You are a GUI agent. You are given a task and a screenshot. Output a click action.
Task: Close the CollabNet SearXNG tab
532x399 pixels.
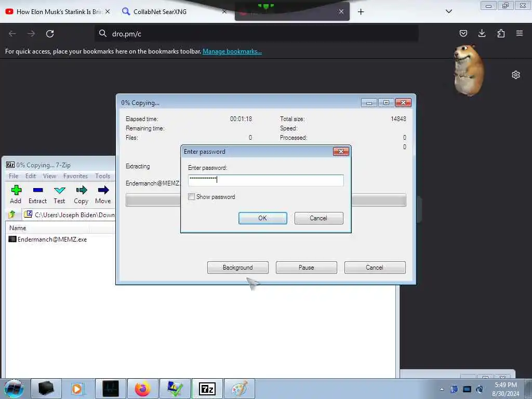(x=224, y=11)
